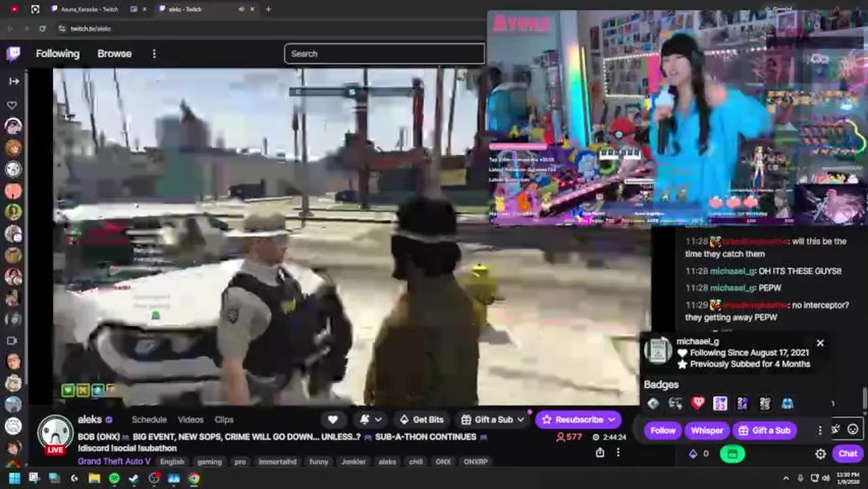Click the 577 viewer count

point(569,437)
